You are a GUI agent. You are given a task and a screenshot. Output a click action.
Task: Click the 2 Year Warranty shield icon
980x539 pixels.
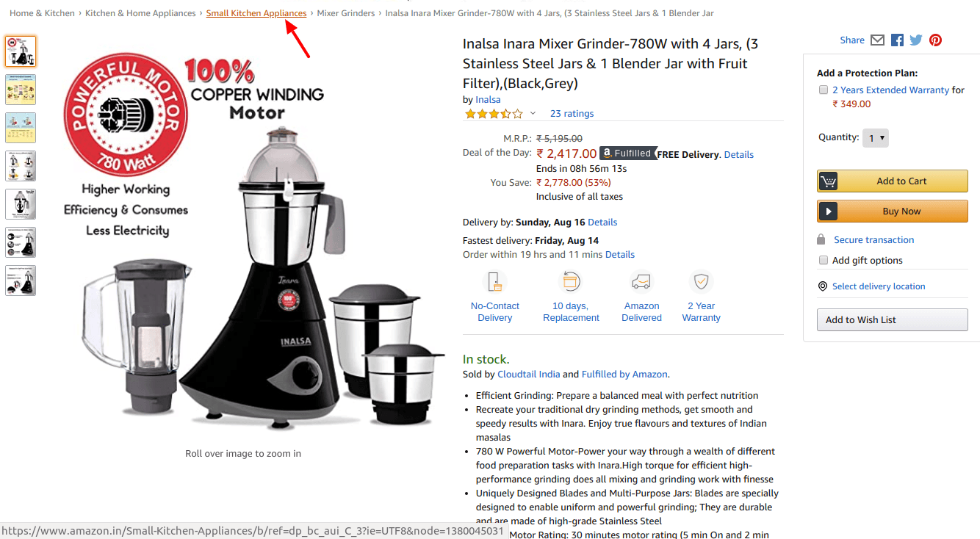(x=702, y=282)
